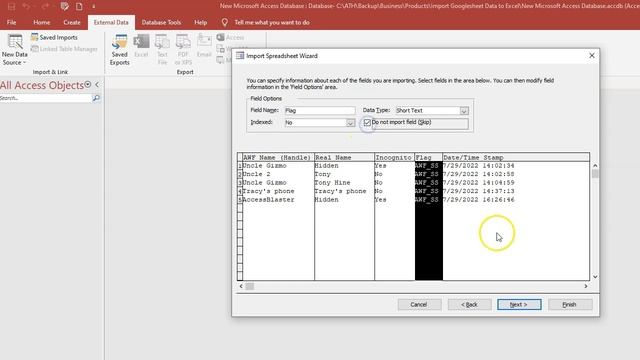Click the Next button
Screen dimensions: 640x360
point(519,304)
